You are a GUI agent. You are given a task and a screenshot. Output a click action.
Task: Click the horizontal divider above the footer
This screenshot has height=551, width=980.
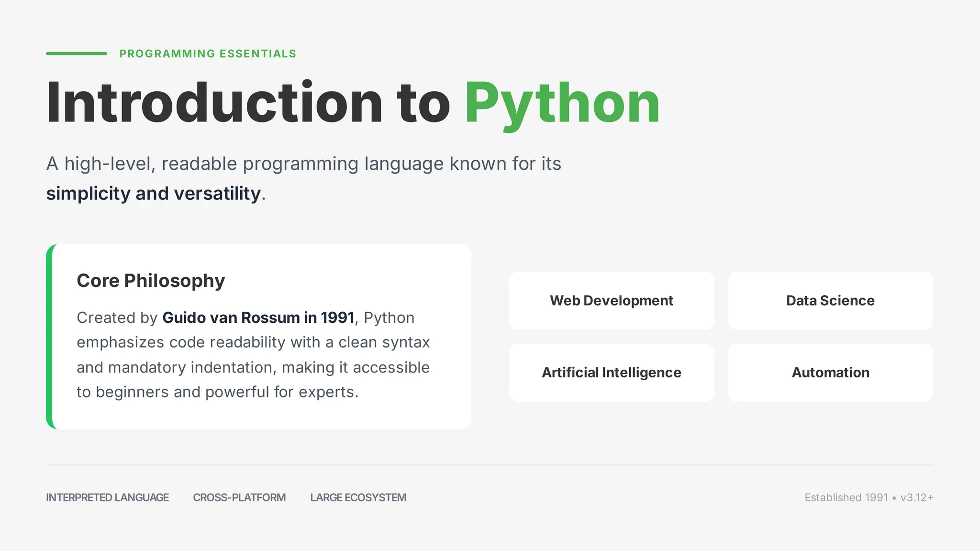pyautogui.click(x=490, y=465)
